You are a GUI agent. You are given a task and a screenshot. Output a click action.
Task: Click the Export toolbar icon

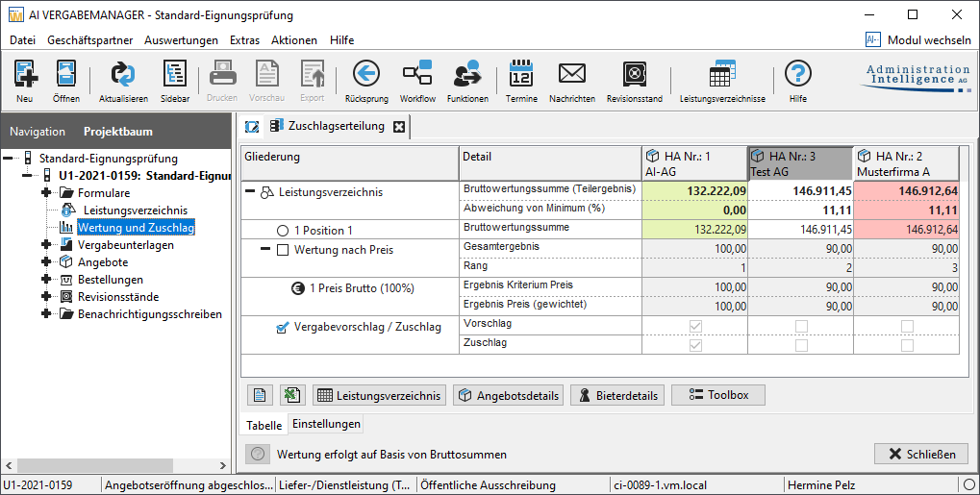coord(312,74)
